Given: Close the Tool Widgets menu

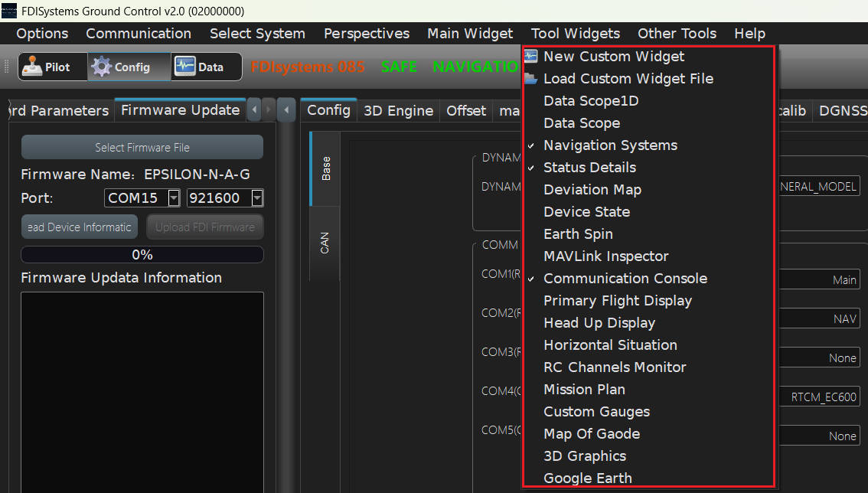Looking at the screenshot, I should click(575, 33).
